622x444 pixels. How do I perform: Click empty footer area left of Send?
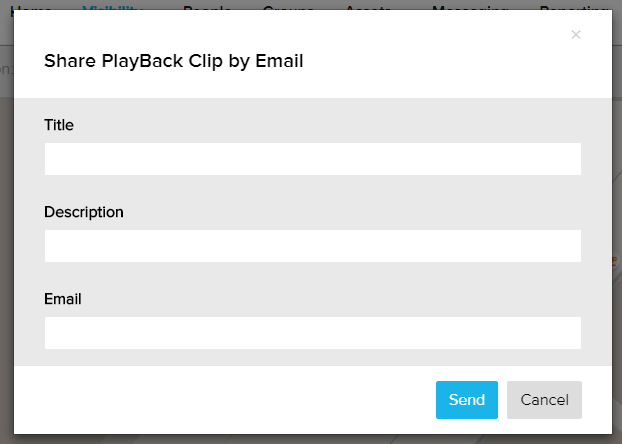220,400
